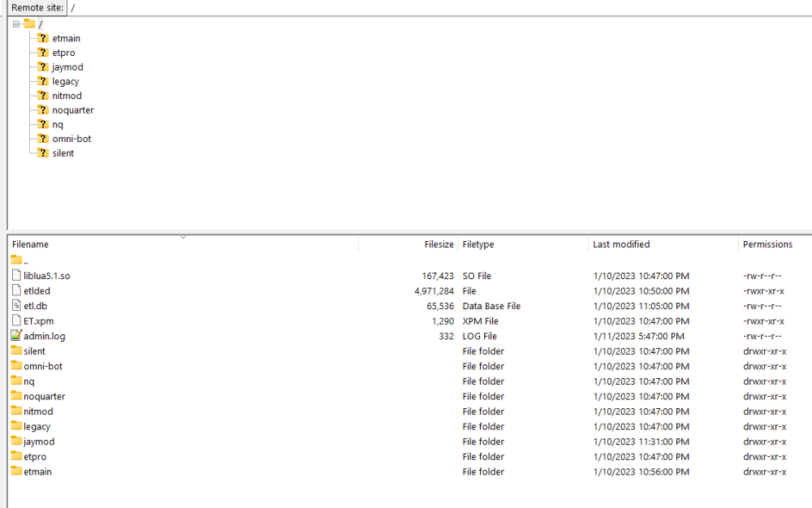The width and height of the screenshot is (812, 508).
Task: Click the ET.xpm file icon
Action: (17, 321)
